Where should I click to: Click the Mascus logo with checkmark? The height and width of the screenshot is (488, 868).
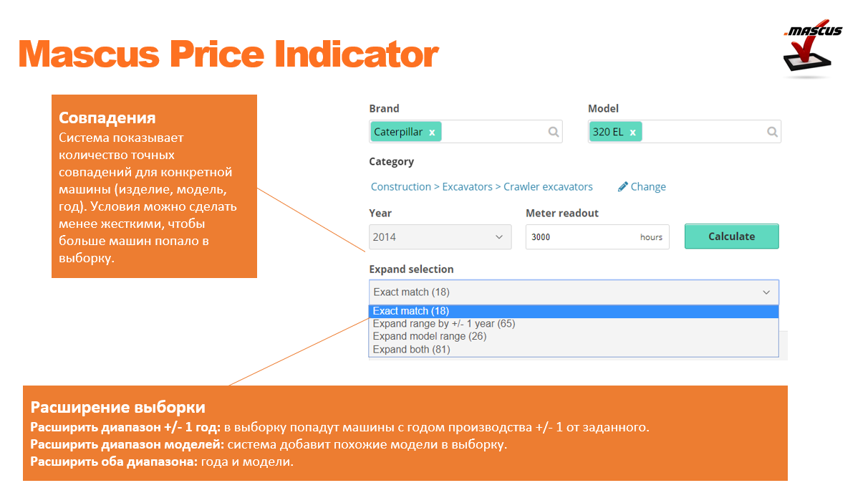click(x=813, y=49)
